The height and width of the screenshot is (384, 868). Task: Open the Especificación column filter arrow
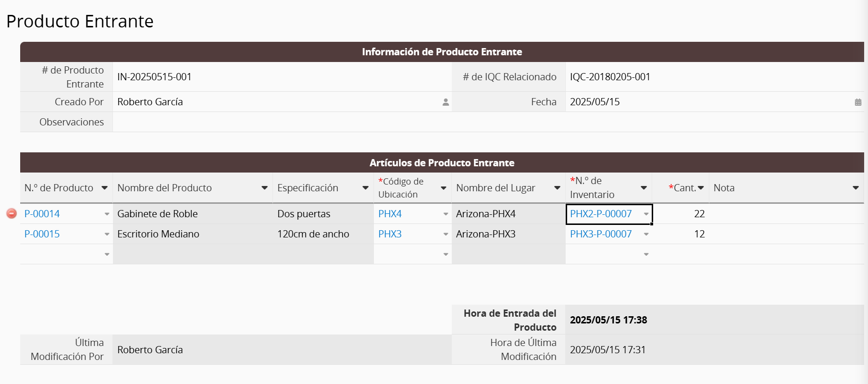[x=365, y=188]
